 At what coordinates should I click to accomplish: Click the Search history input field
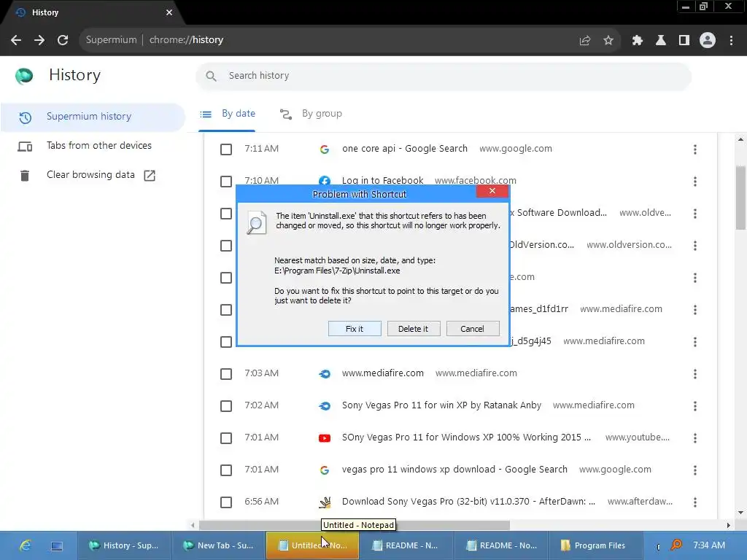(443, 76)
